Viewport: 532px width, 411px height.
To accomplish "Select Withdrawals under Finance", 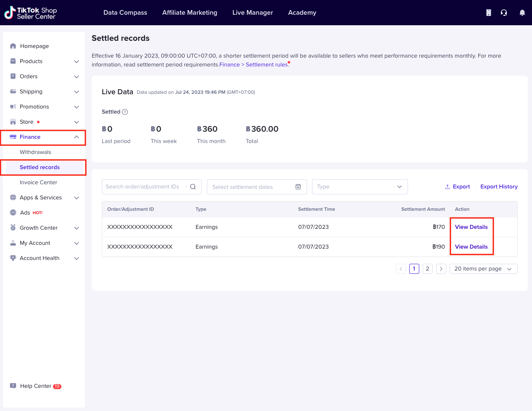I will pos(35,152).
